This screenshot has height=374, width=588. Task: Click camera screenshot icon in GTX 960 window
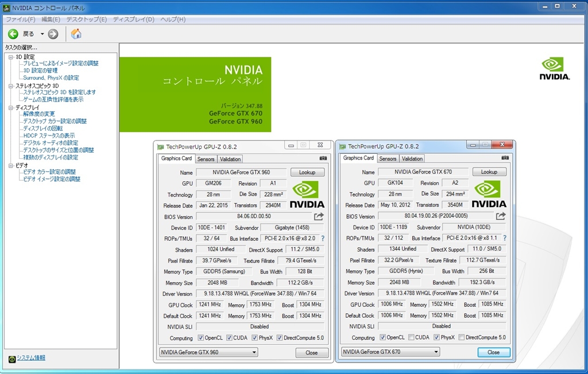[x=323, y=158]
